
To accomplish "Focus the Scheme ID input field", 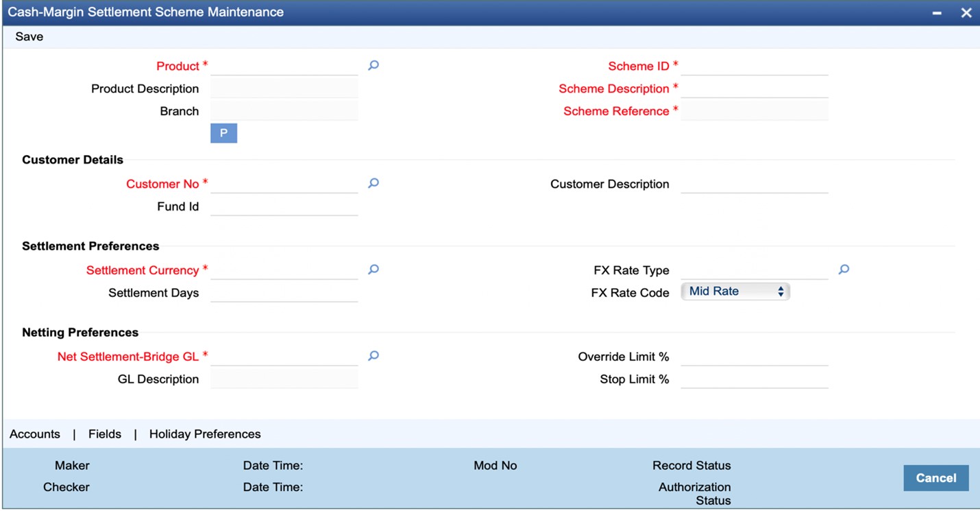I will 755,67.
